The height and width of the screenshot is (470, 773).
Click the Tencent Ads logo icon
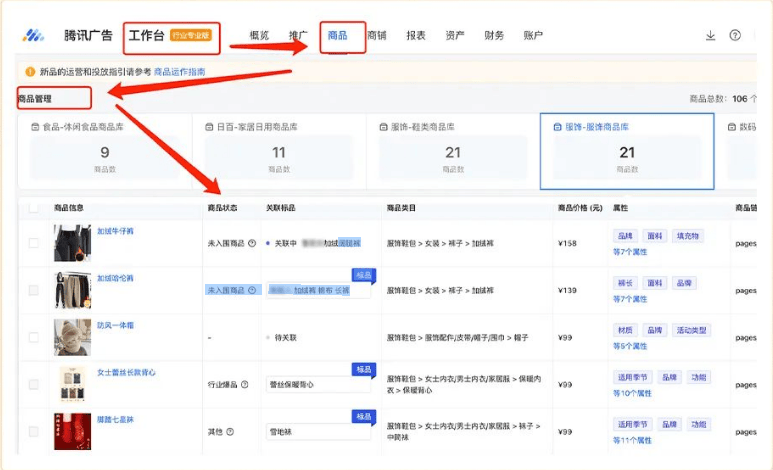(34, 35)
